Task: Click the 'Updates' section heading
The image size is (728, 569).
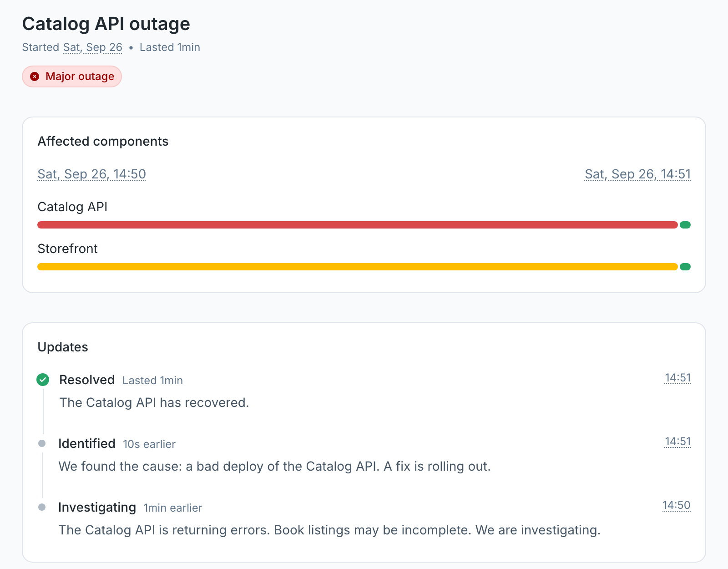Action: click(63, 347)
